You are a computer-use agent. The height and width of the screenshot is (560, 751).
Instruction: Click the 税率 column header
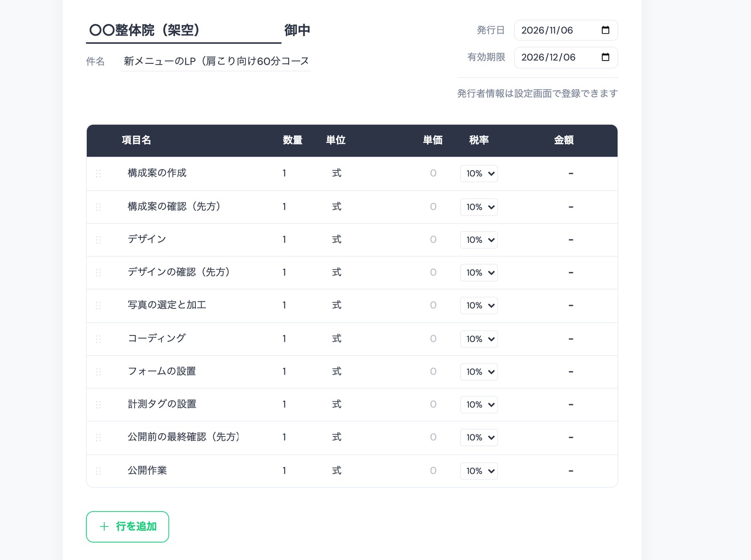pos(479,140)
